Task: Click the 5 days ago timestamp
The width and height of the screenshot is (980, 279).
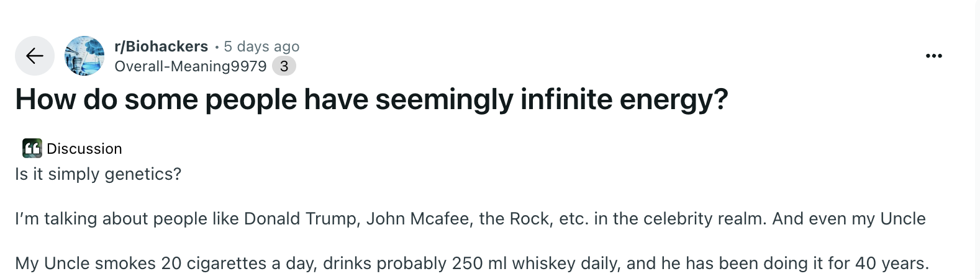Action: (x=261, y=46)
